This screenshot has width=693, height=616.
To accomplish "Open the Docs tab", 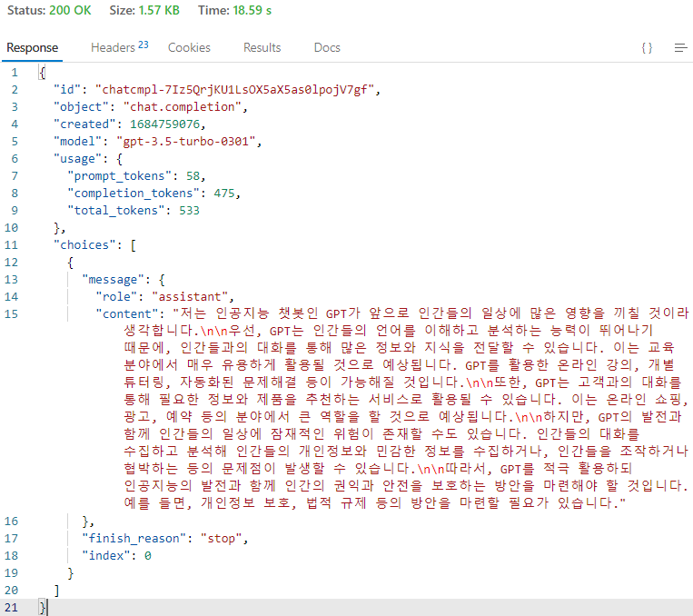I will click(x=327, y=48).
